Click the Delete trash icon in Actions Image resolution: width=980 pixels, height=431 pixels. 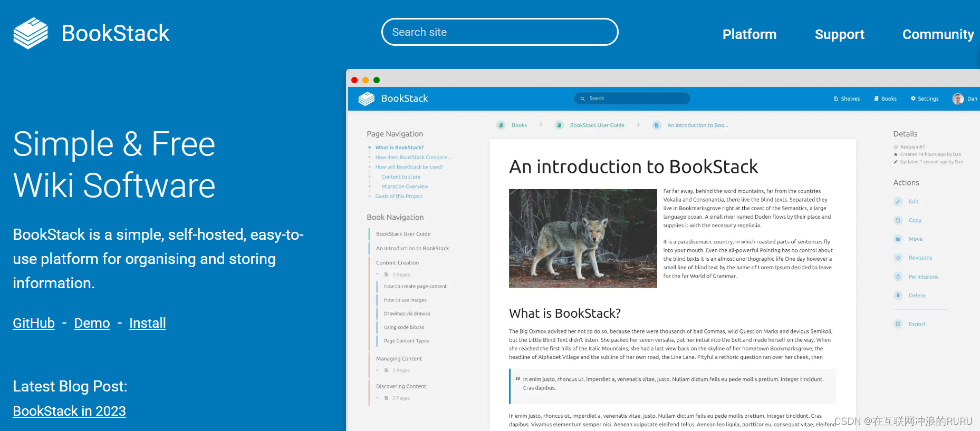[x=898, y=295]
